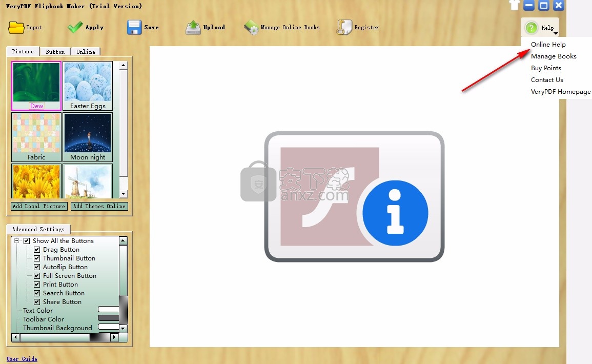Click the Input toolbar label
592x364 pixels.
pos(34,27)
